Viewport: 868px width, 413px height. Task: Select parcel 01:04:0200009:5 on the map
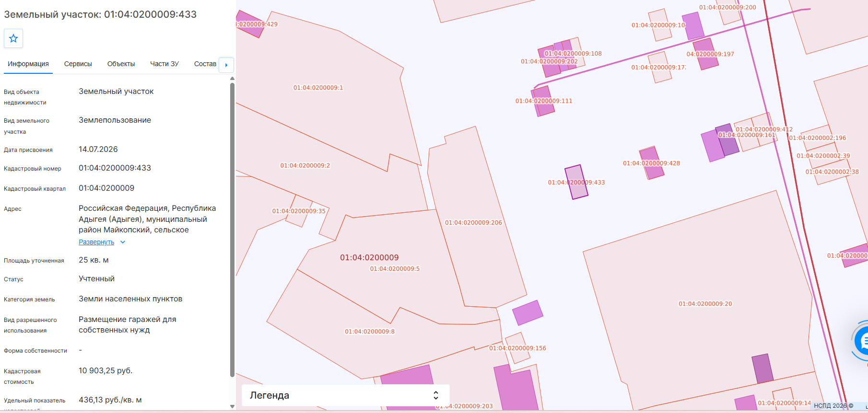[395, 269]
